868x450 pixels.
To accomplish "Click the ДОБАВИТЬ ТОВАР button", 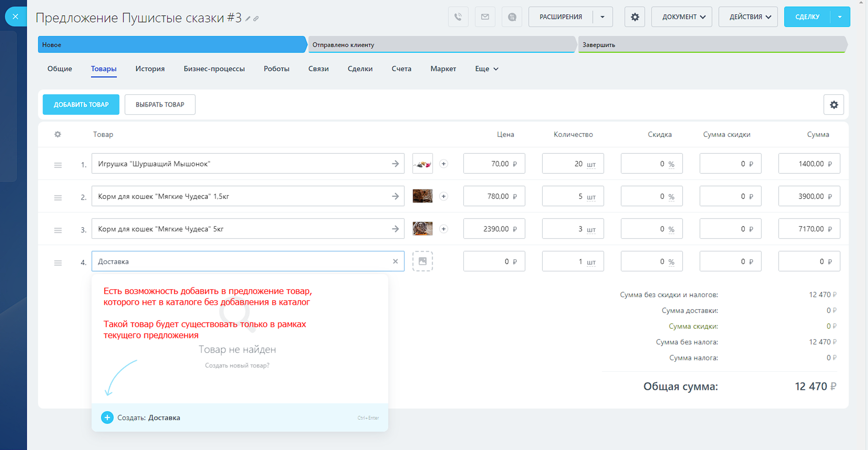I will (x=81, y=105).
